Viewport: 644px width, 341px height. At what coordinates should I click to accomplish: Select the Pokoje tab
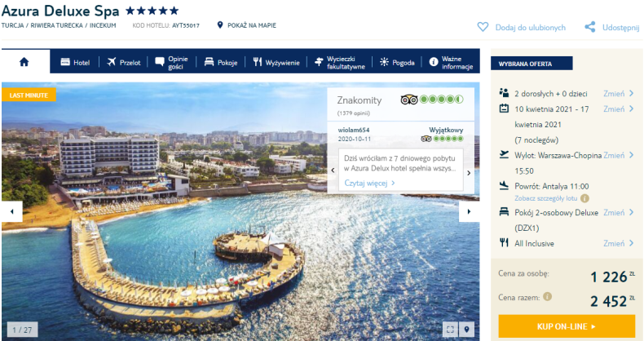pos(221,63)
